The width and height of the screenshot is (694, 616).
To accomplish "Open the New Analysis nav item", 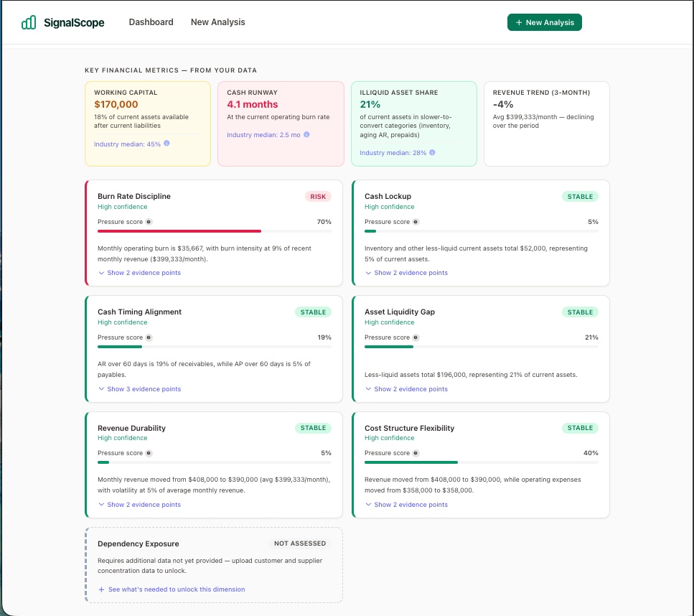I will tap(217, 22).
